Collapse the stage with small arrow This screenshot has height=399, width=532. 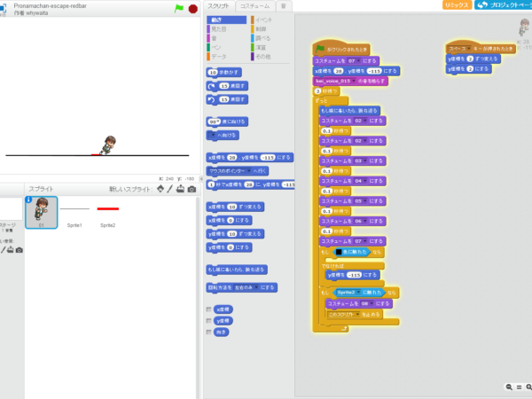click(201, 178)
